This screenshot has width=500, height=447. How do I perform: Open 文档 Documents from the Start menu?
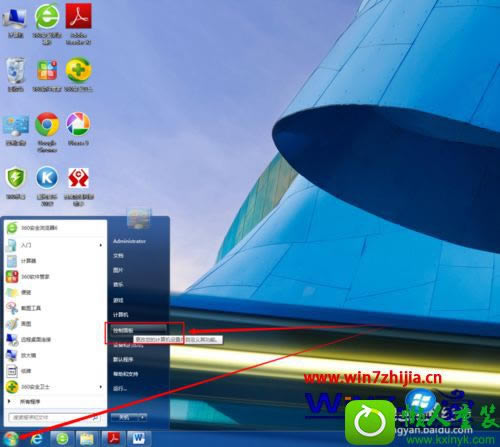pyautogui.click(x=118, y=256)
